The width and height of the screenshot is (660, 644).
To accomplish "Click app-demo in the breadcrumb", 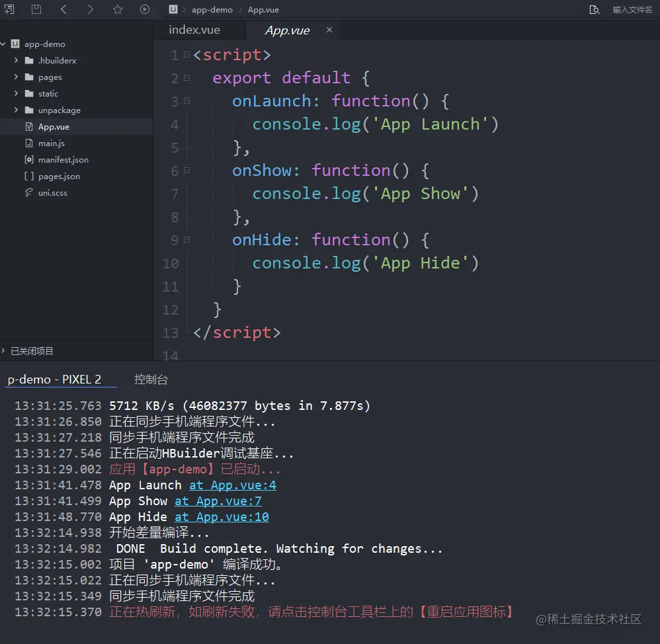I will coord(212,10).
